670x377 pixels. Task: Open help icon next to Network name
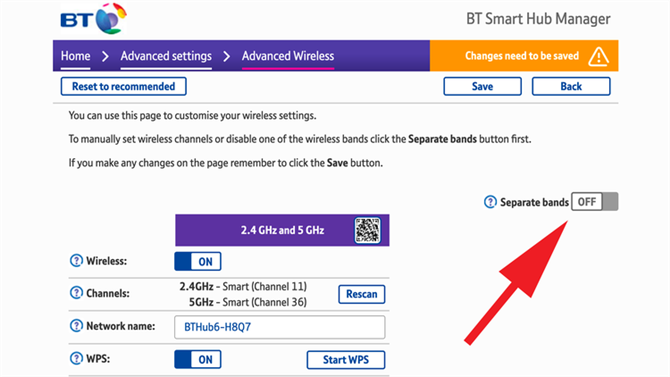(x=76, y=326)
